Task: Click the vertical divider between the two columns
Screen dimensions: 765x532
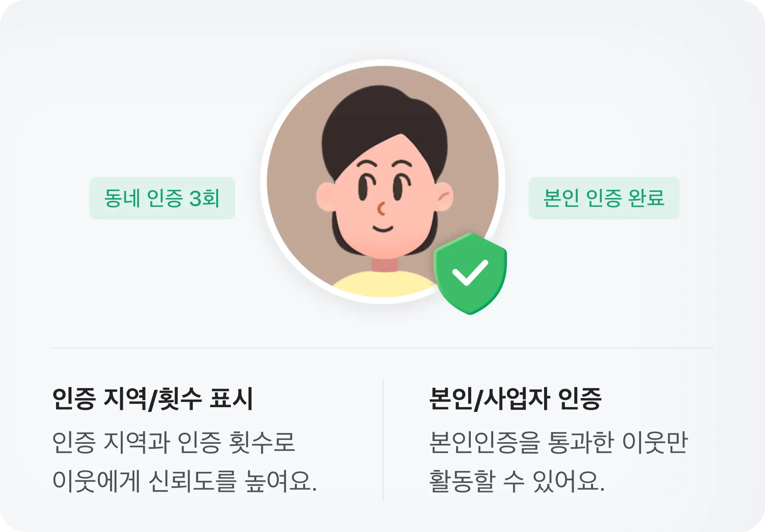Action: pos(383,440)
